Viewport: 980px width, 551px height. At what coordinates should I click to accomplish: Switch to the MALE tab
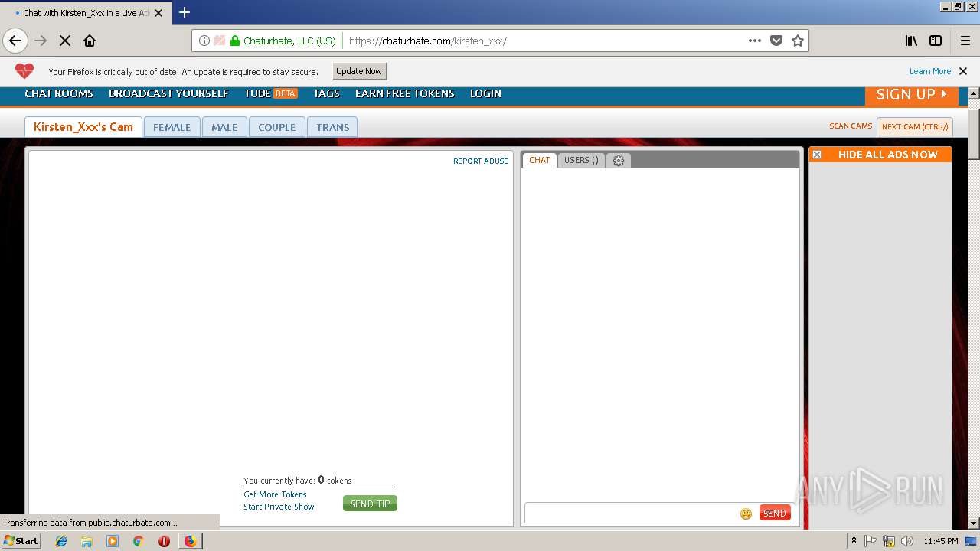pyautogui.click(x=224, y=127)
